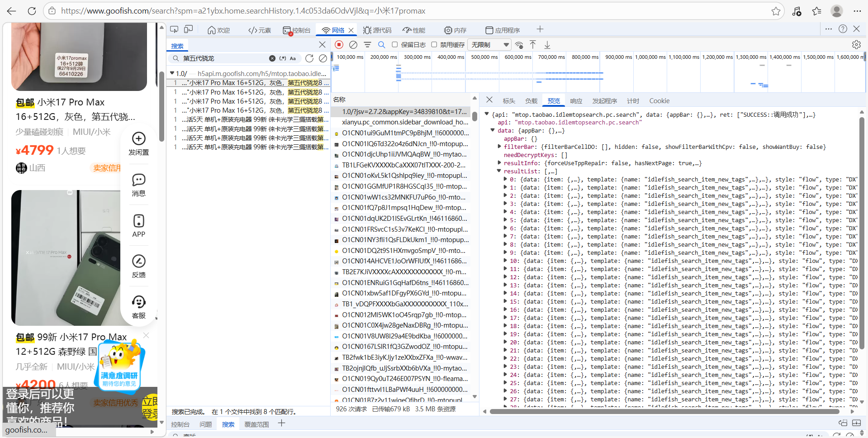Image resolution: width=868 pixels, height=438 pixels.
Task: Click the 发闲置 sidebar button
Action: (138, 143)
